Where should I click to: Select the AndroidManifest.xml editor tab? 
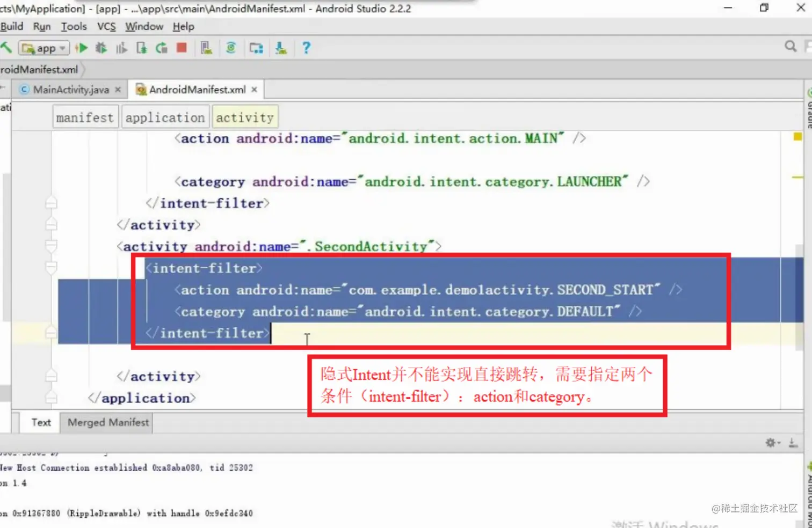click(x=197, y=90)
